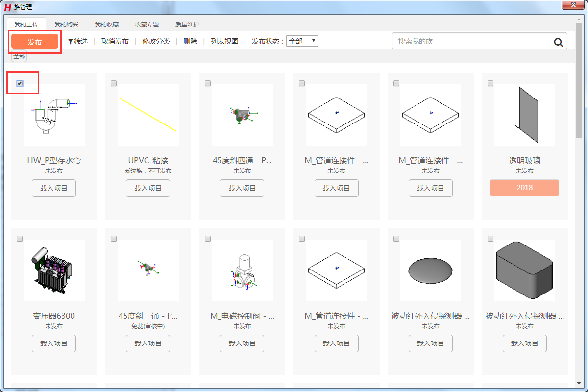
Task: Click the filter funnel icon 筛选
Action: (x=78, y=41)
